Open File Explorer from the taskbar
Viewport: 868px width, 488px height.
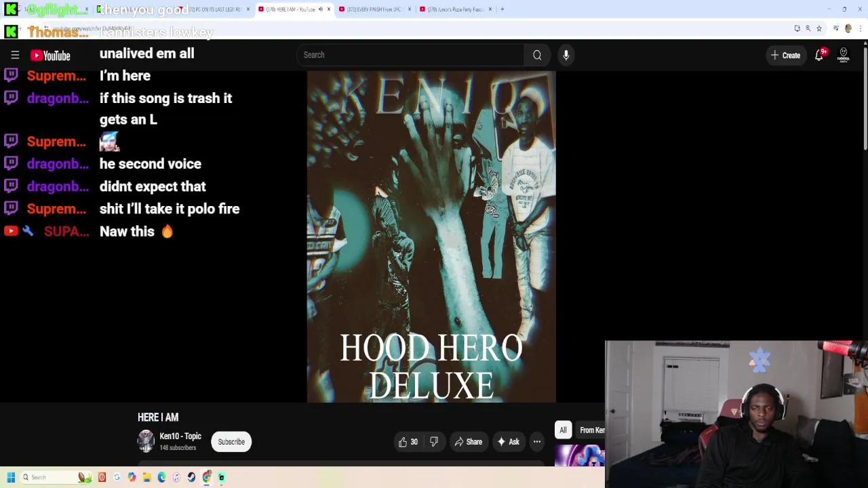tap(146, 477)
